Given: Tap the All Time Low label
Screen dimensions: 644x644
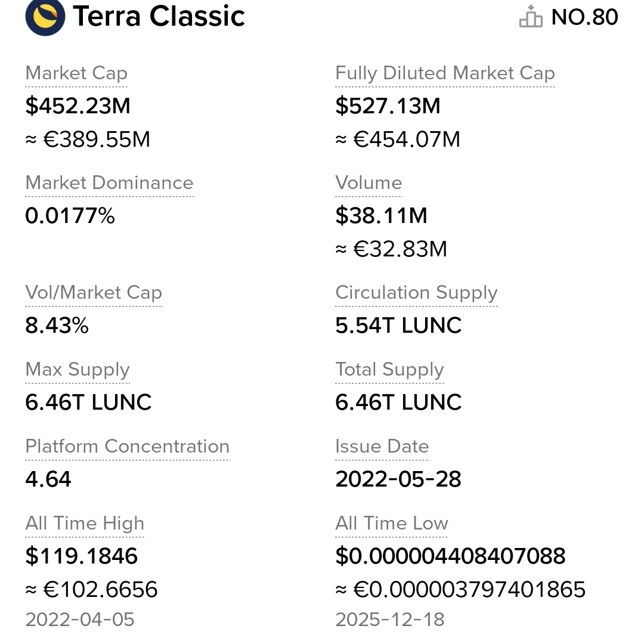Looking at the screenshot, I should tap(391, 524).
